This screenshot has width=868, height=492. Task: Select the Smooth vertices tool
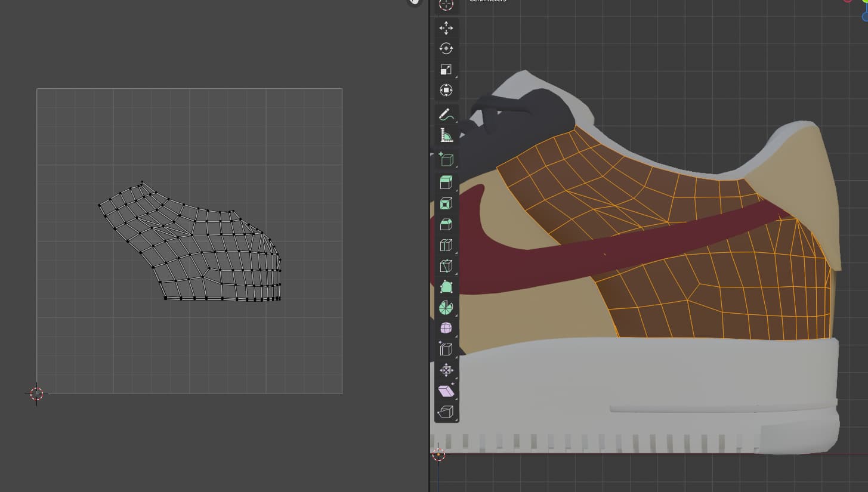(446, 329)
